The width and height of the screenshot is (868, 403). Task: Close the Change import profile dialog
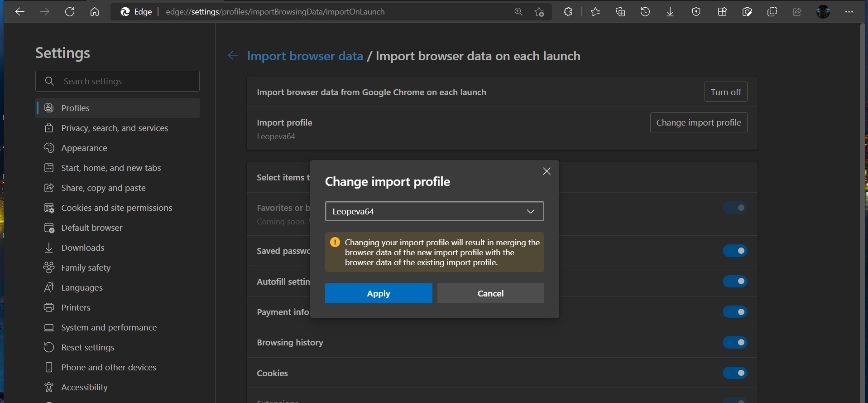547,171
